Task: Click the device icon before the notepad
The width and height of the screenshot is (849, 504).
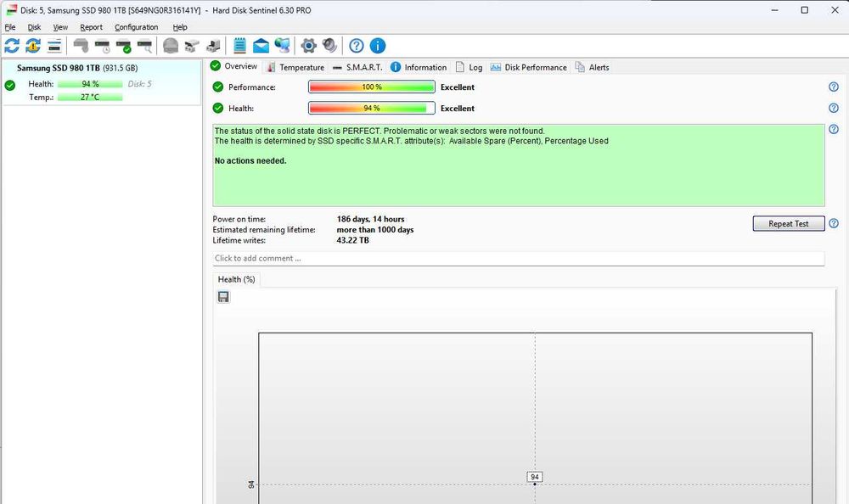Action: pos(213,46)
